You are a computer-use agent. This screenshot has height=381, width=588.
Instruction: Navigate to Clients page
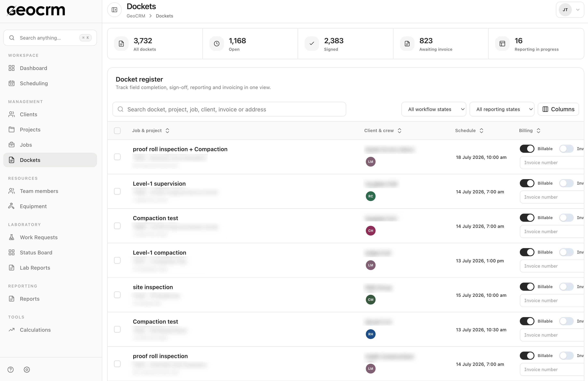(50, 114)
